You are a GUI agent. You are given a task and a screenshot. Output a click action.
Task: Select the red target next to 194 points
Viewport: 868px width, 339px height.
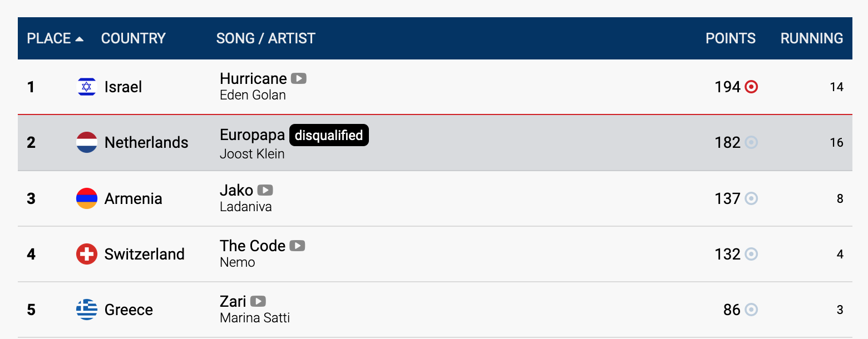(x=751, y=87)
